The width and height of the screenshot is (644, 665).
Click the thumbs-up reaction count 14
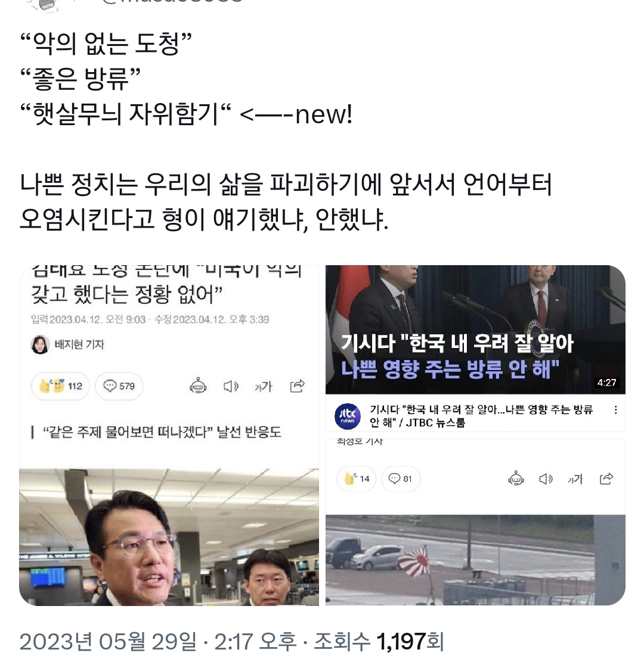tap(356, 479)
